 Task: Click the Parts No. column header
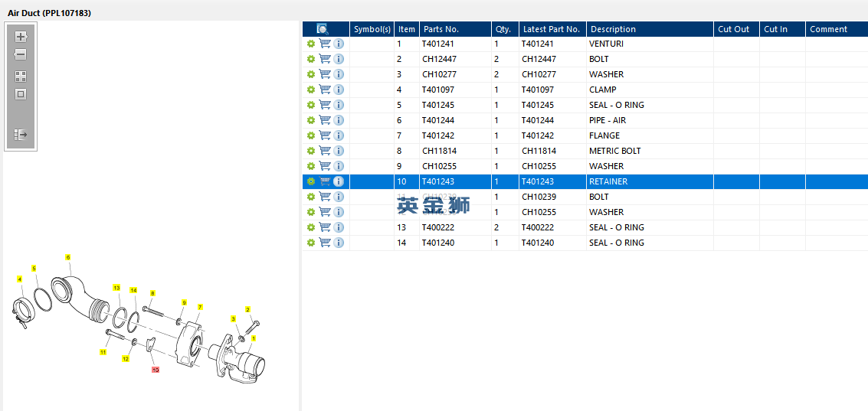[456, 29]
